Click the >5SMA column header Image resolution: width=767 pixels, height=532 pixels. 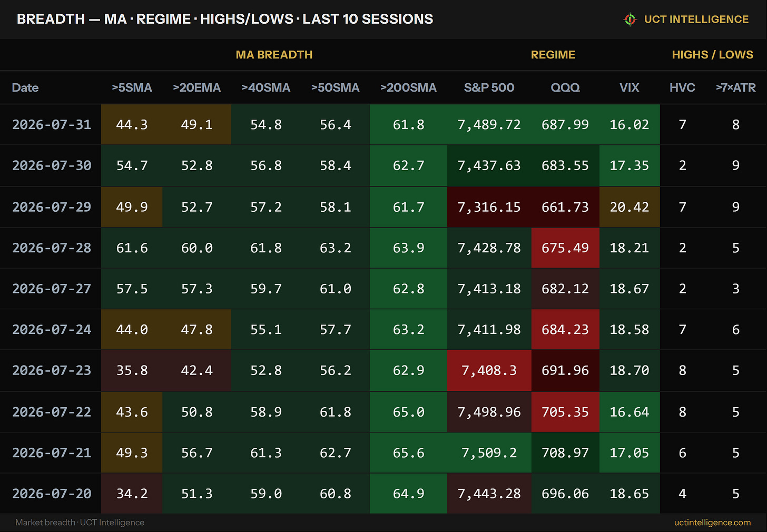tap(132, 88)
